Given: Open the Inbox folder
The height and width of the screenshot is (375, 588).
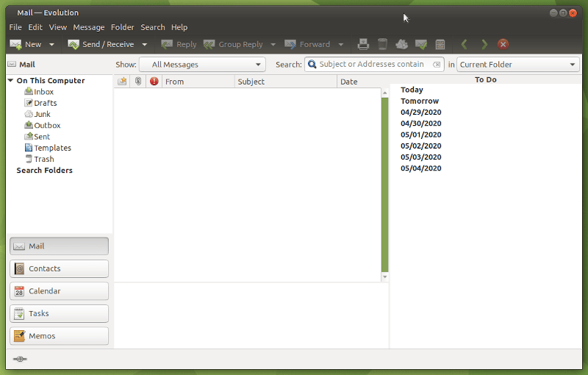Looking at the screenshot, I should point(43,92).
